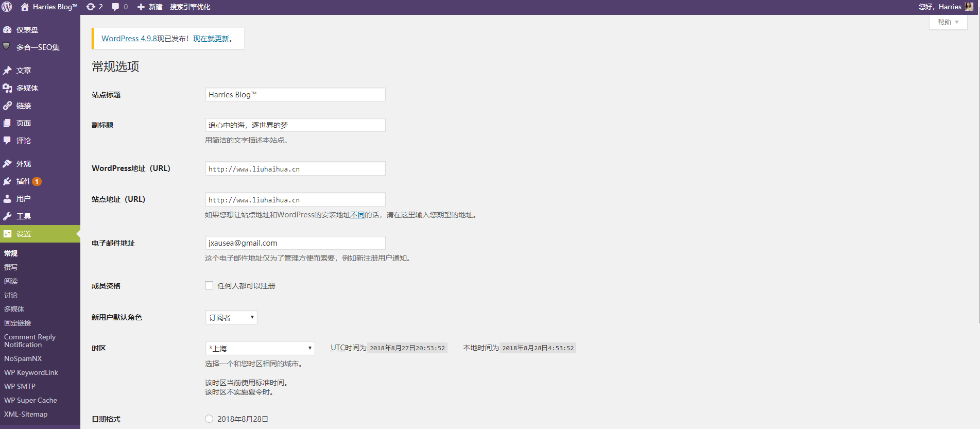Viewport: 980px width, 429px height.
Task: Click the speech bubble icon for 评论
Action: tap(7, 141)
